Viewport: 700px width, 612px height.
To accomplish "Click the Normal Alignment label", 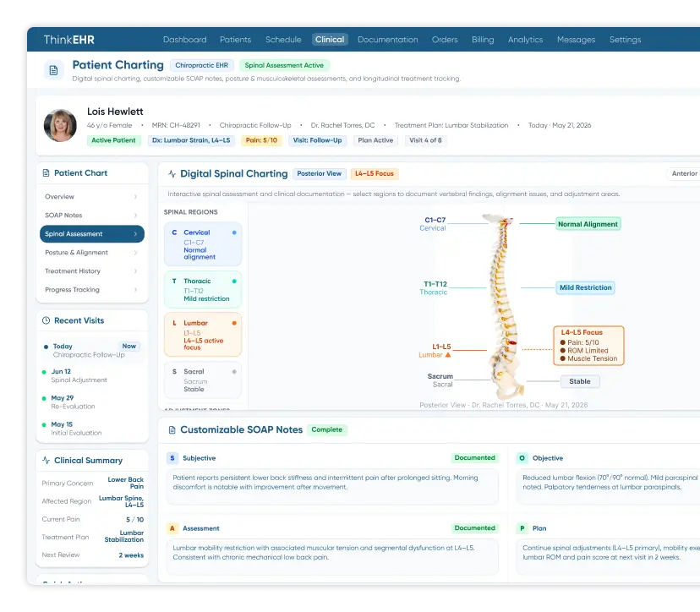I will click(588, 224).
